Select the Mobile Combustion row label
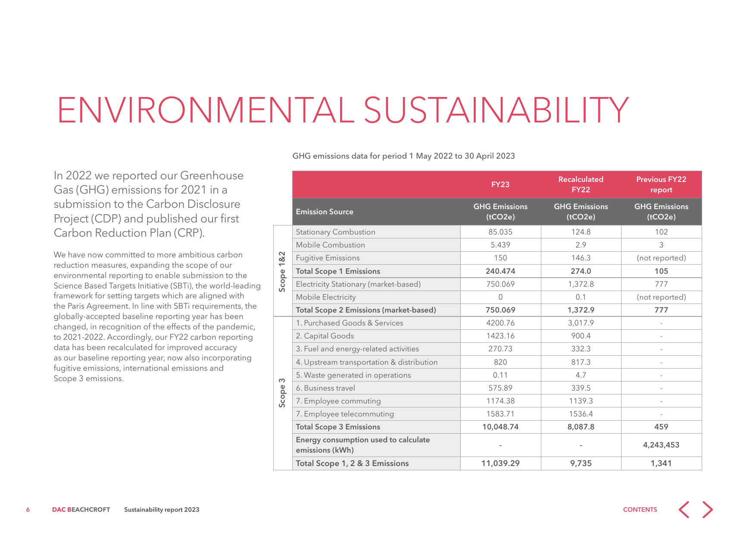756x535 pixels. 330,245
